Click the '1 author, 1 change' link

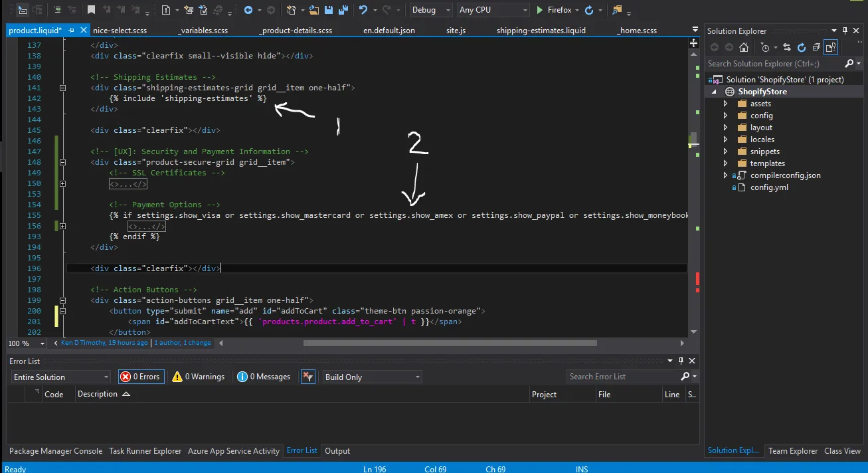click(x=183, y=343)
